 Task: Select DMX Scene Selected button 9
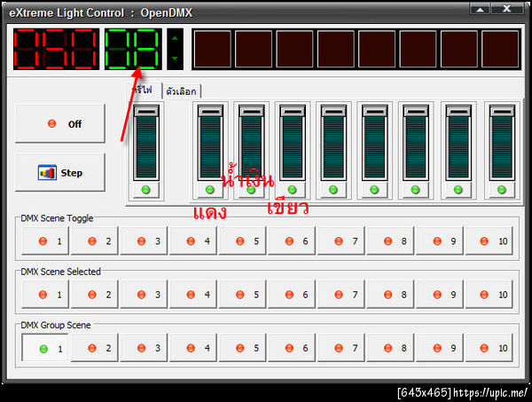440,295
